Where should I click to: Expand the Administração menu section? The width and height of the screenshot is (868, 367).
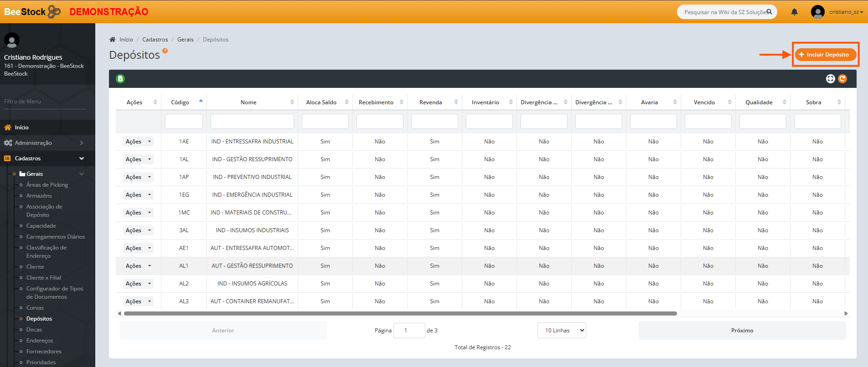[47, 143]
